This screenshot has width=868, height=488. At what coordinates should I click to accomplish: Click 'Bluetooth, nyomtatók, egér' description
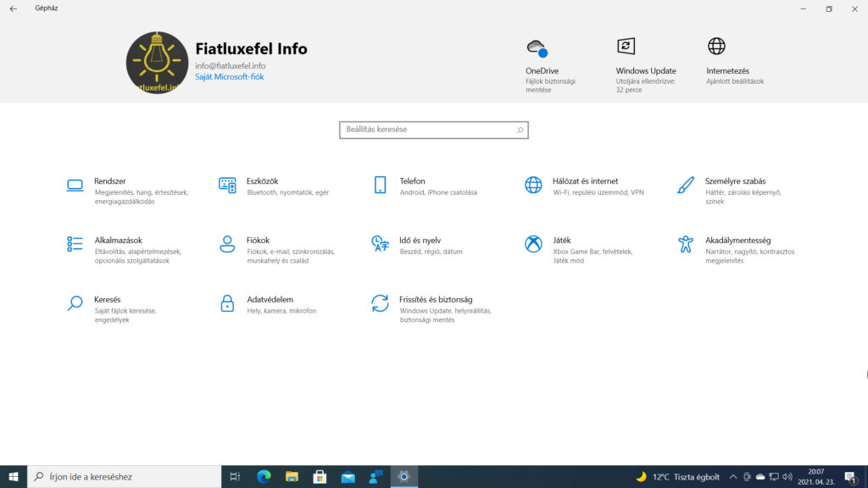pos(288,192)
